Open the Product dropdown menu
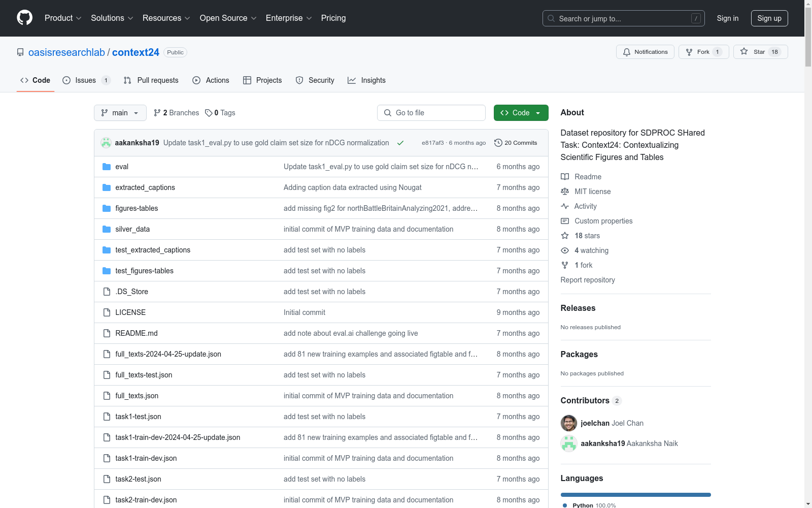Image resolution: width=812 pixels, height=508 pixels. click(x=63, y=18)
